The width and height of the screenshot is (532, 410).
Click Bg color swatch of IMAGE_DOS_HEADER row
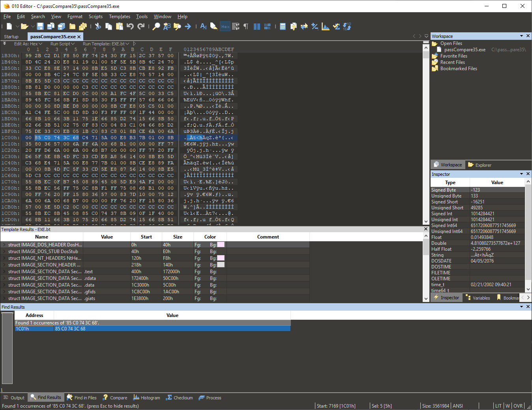click(221, 245)
